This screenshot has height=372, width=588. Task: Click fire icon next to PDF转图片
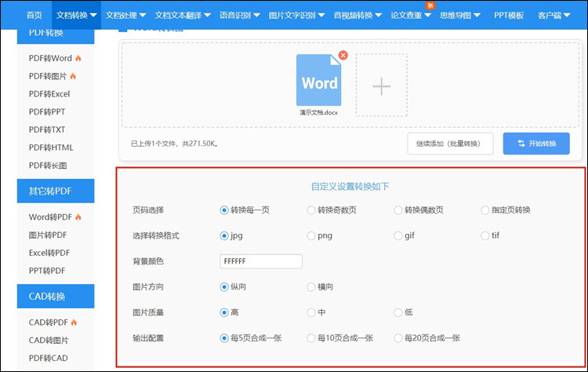[73, 76]
